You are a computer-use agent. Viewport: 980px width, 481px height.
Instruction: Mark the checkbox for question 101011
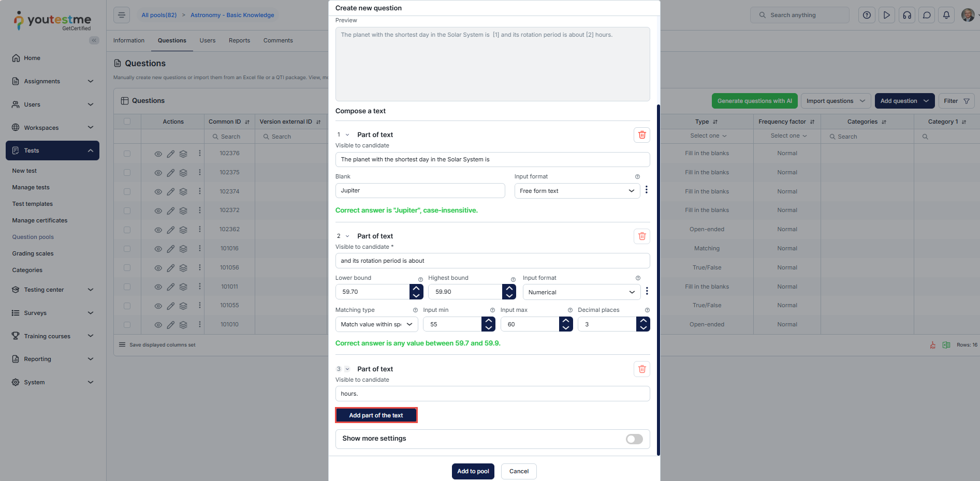(x=127, y=287)
